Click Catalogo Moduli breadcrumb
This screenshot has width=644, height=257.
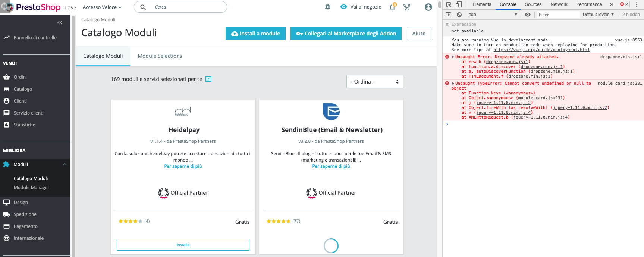coord(98,20)
